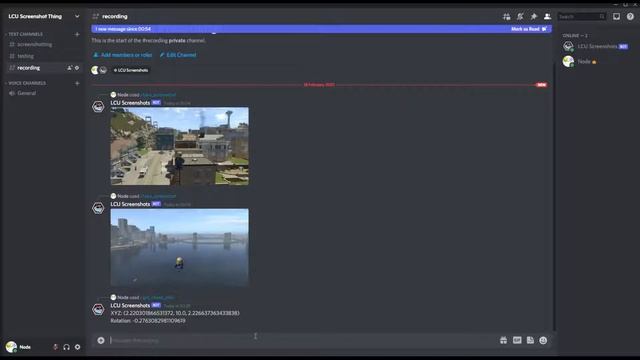This screenshot has height=360, width=640.
Task: Open notification settings bell icon
Action: coord(520,16)
